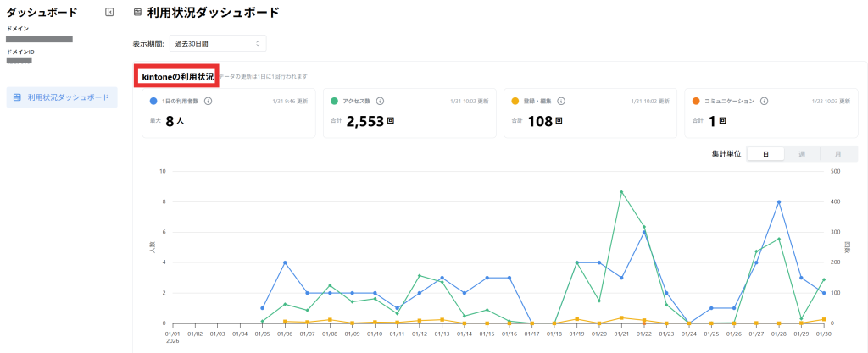Collapse the ダッシュボード sidebar panel

pos(109,12)
